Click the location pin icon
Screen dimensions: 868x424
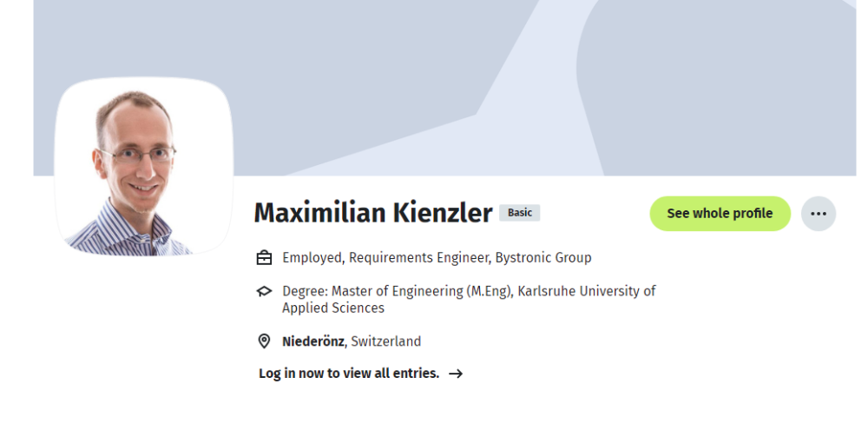click(265, 341)
